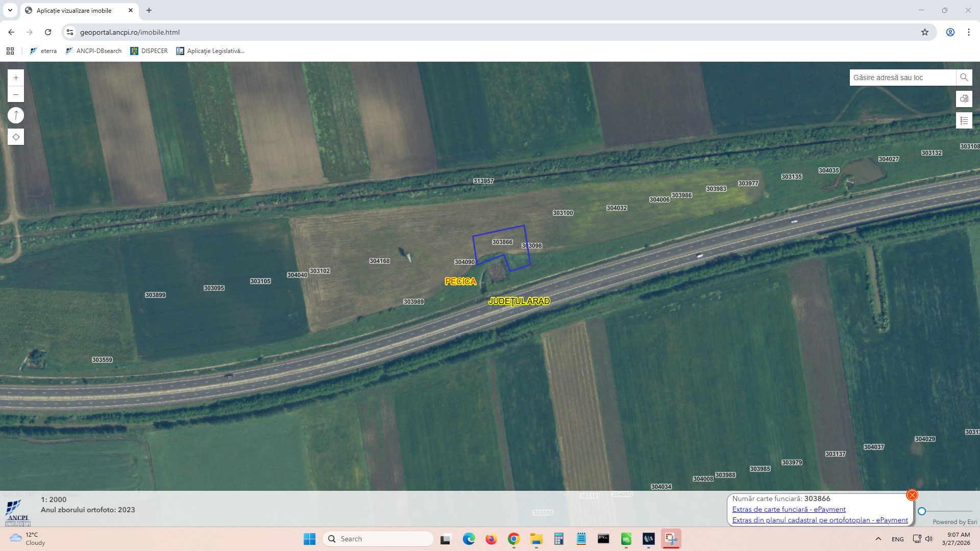Close the carte funciară info popup

click(x=912, y=495)
